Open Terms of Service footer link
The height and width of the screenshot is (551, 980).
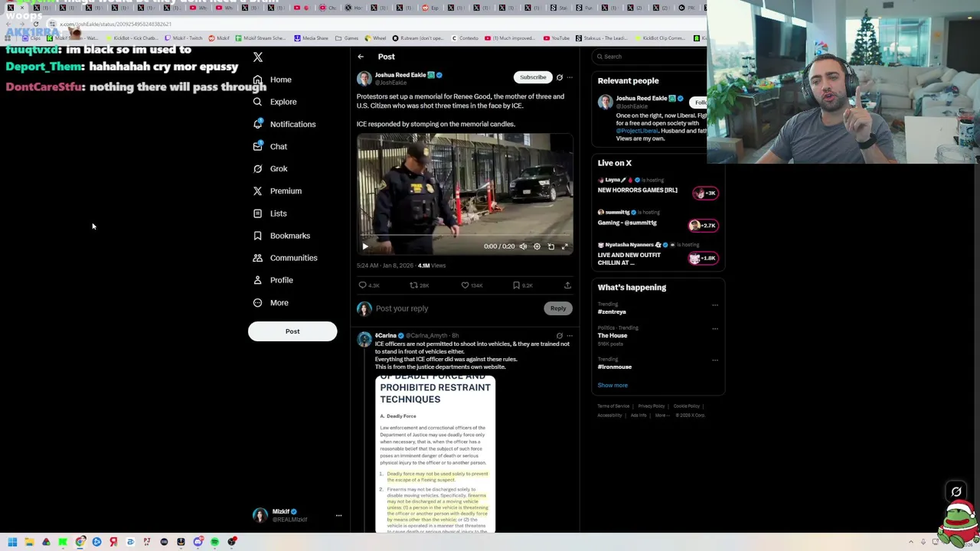[x=613, y=406]
